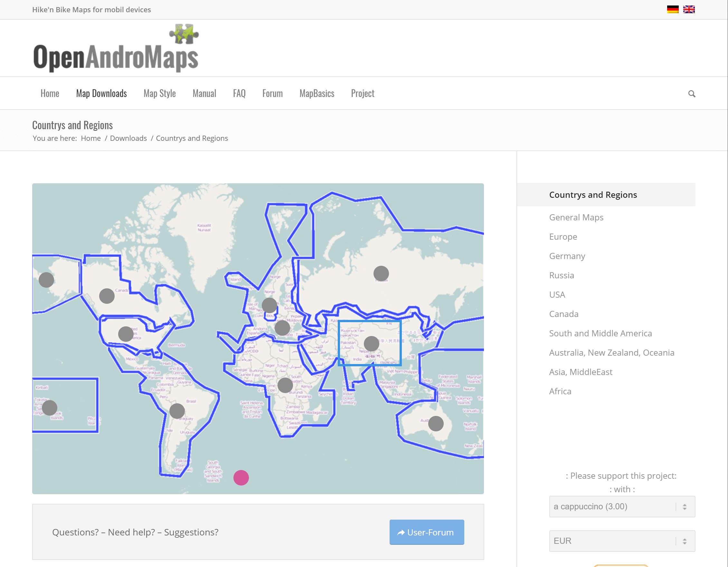The height and width of the screenshot is (567, 728).
Task: Open the Map Style menu item
Action: tap(159, 93)
